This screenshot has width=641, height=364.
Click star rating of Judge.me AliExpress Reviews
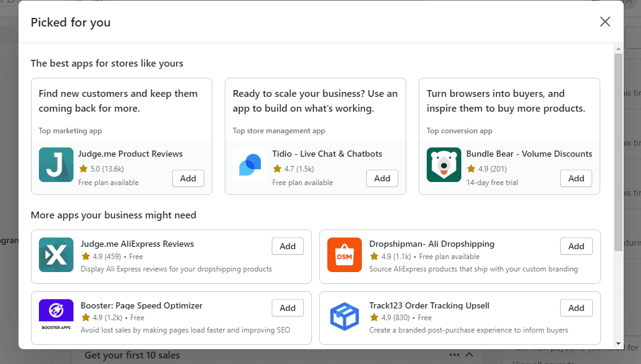[101, 257]
